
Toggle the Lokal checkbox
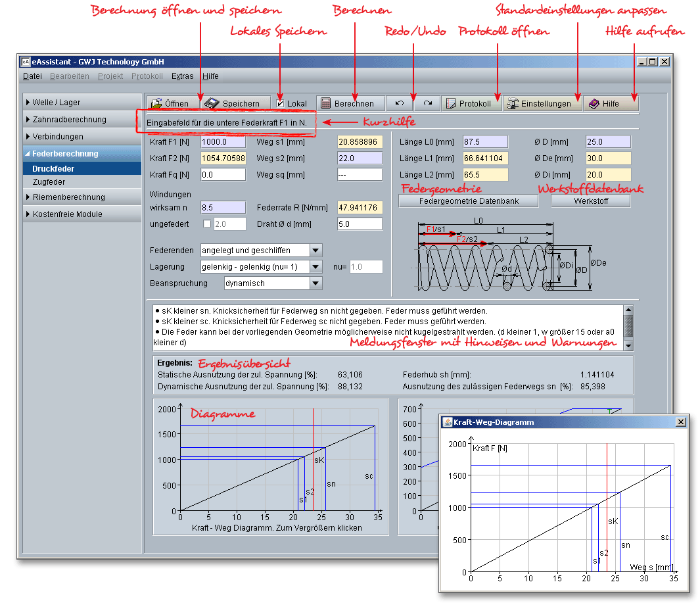click(x=281, y=104)
